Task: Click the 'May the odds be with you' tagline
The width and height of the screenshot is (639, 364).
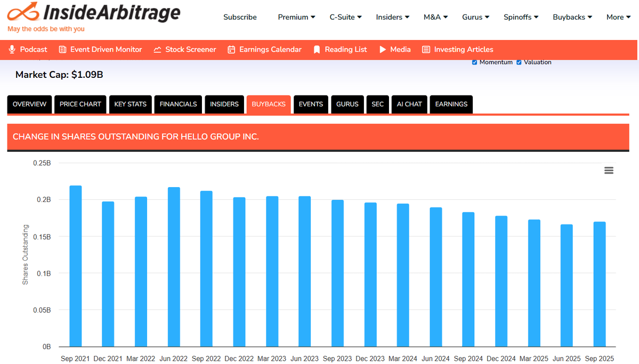Action: click(46, 29)
